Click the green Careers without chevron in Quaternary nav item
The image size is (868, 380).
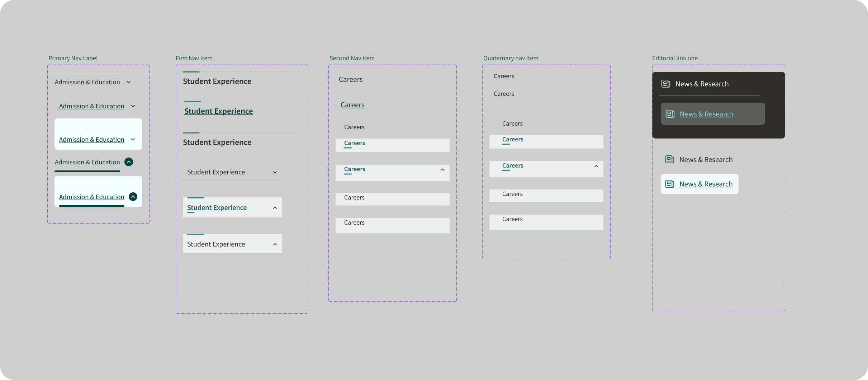point(513,139)
